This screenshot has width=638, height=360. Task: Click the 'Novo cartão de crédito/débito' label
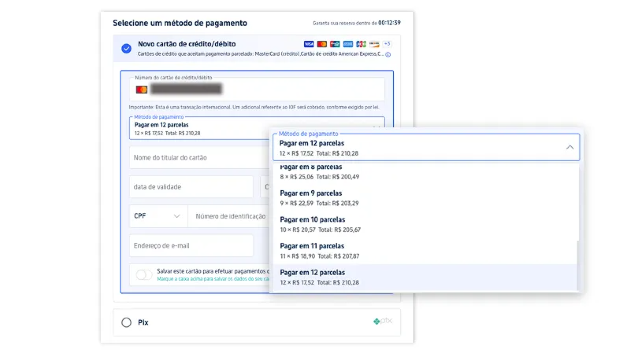[187, 44]
